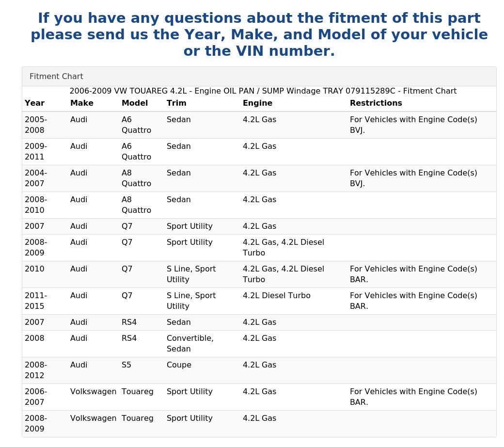Select the '2006-2007' year cell

(x=36, y=397)
